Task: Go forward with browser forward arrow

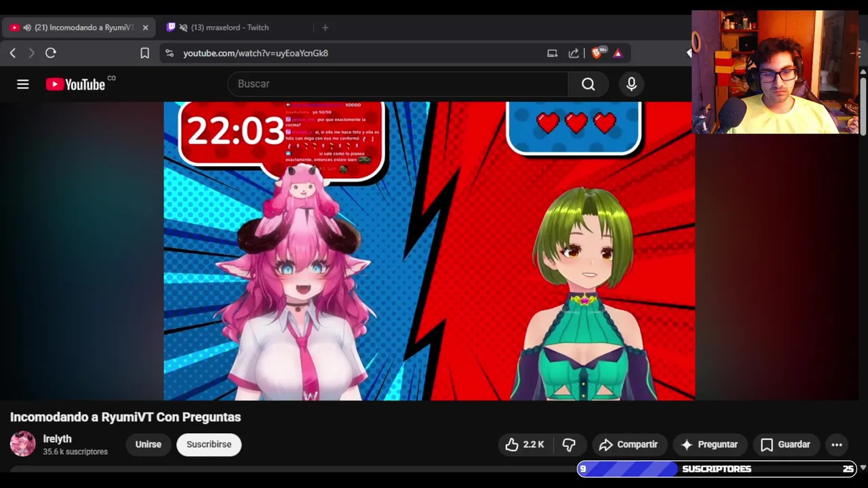Action: 31,53
